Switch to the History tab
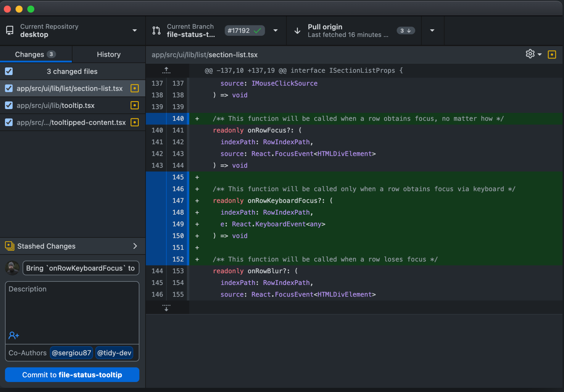The height and width of the screenshot is (392, 564). click(x=109, y=54)
